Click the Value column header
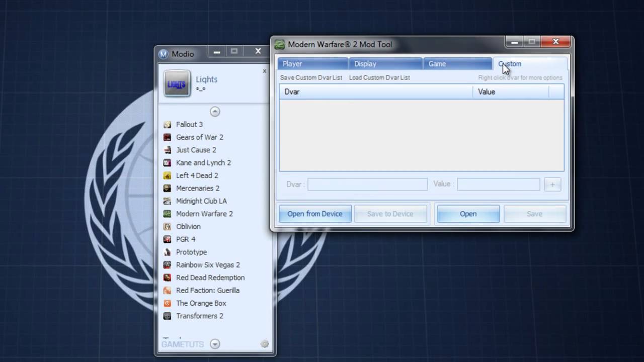Viewport: 644px width, 362px height. (511, 92)
